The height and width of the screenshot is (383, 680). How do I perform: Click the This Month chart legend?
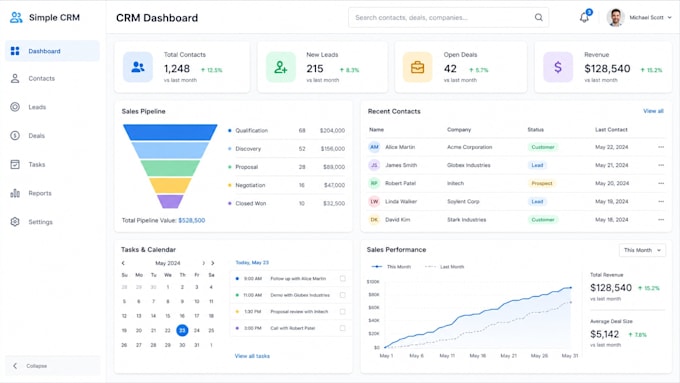(392, 266)
